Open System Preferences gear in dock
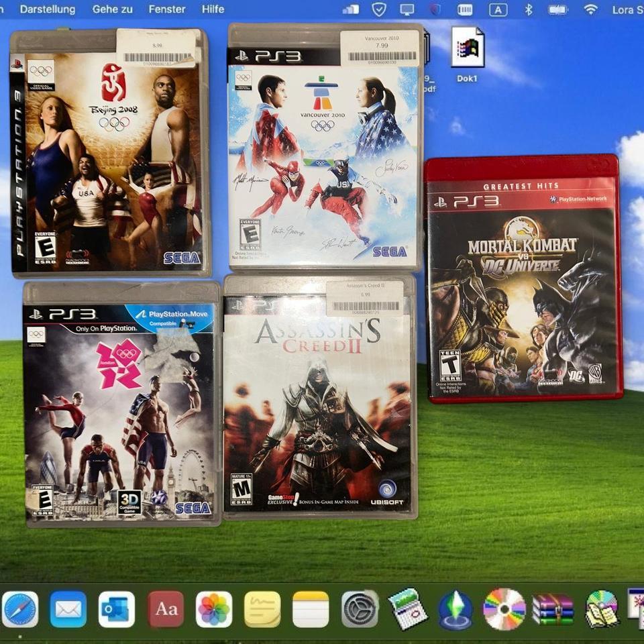This screenshot has height=644, width=644. [x=360, y=610]
